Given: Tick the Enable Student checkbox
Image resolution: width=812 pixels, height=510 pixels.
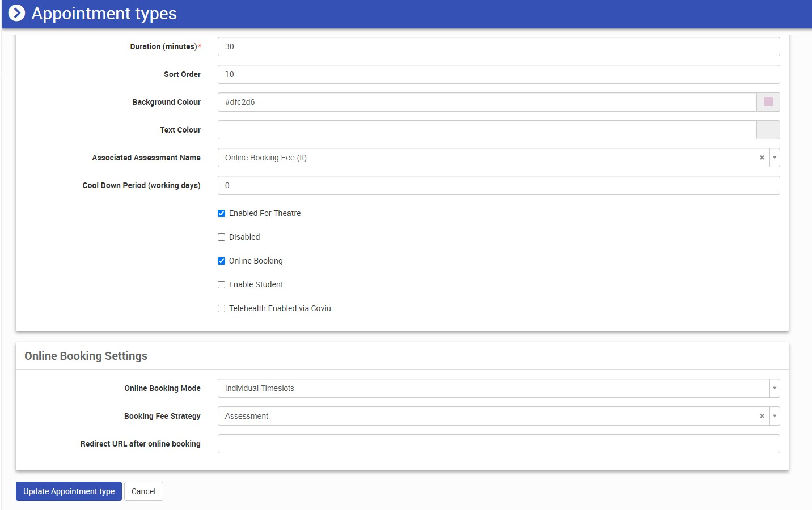Looking at the screenshot, I should [222, 285].
